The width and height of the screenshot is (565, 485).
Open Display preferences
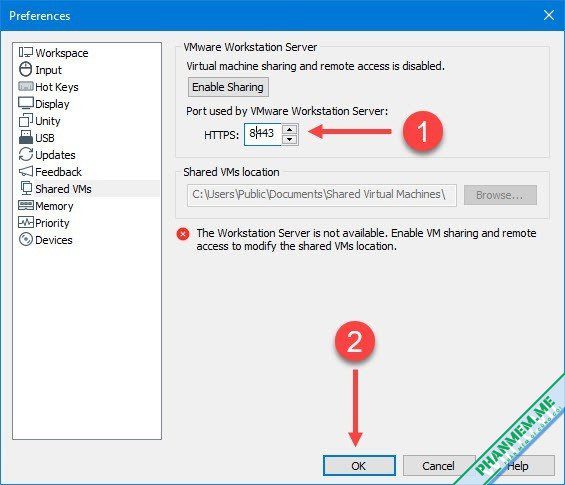[52, 104]
